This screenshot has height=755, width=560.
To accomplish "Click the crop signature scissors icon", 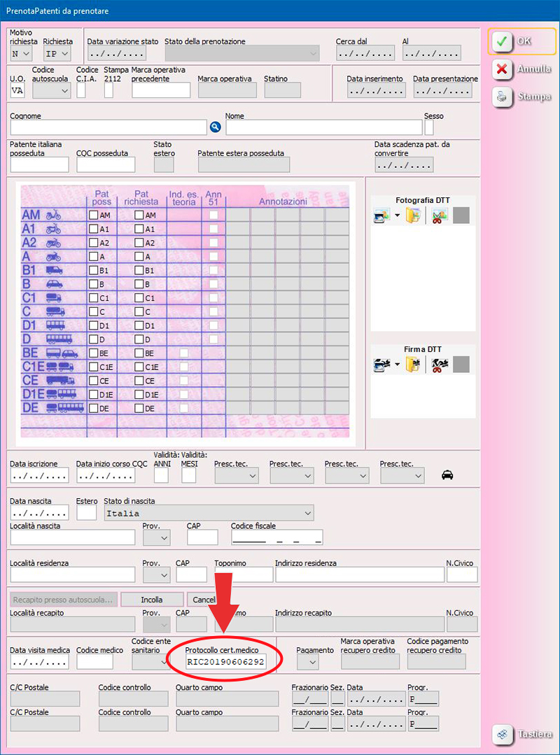I will point(440,365).
